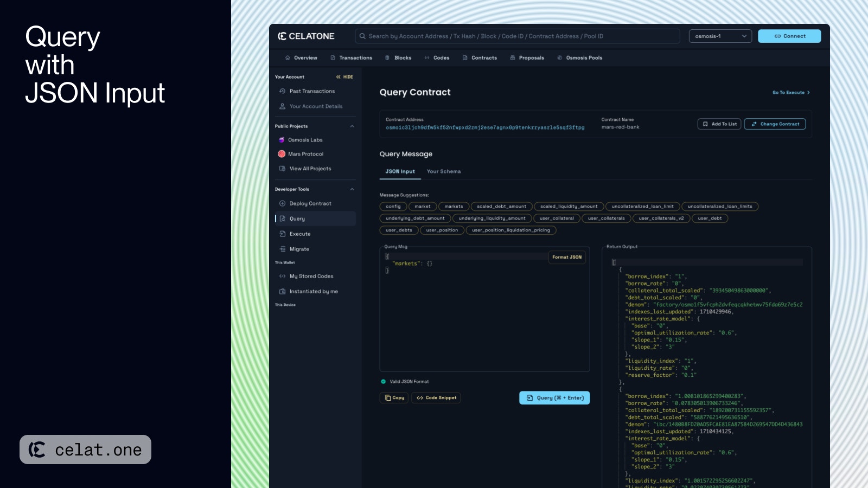This screenshot has width=868, height=488.
Task: Click the Contracts nav icon
Action: click(465, 57)
